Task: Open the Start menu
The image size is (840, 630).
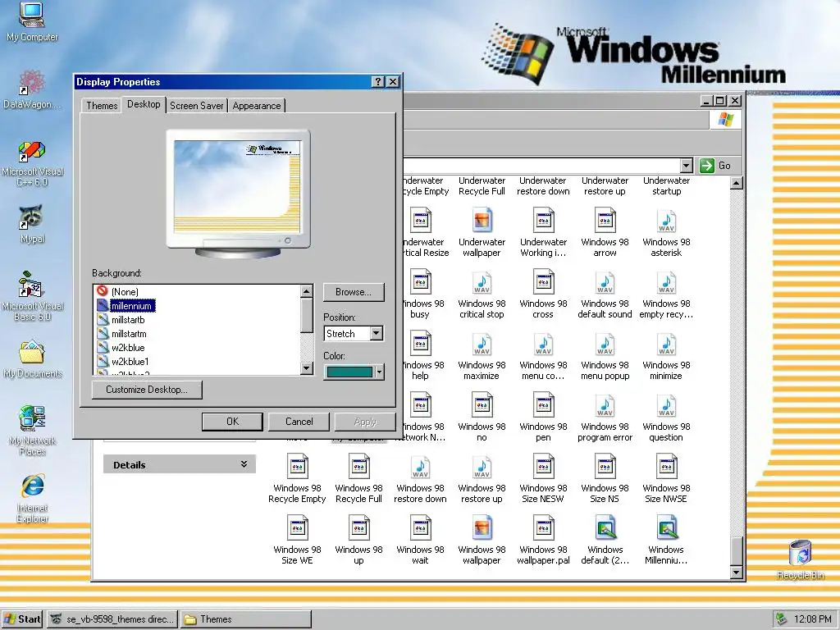Action: coord(22,619)
